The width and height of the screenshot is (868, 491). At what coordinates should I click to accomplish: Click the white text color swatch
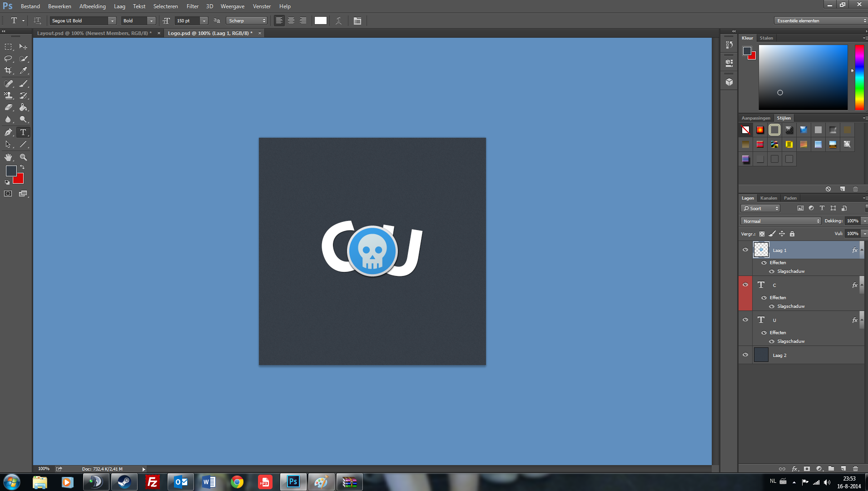click(x=321, y=20)
